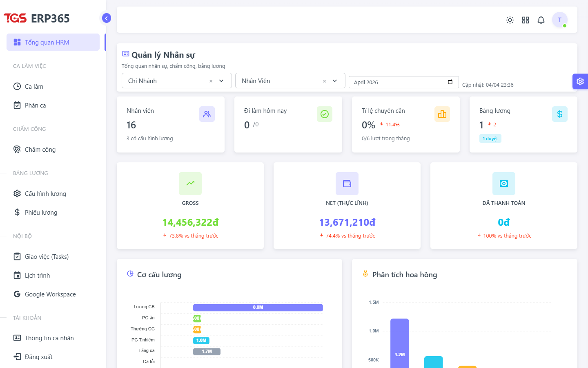Screen dimensions: 588x368
Task: Click the cash icon on ĐÃ THANH TOÁN card
Action: tap(504, 184)
